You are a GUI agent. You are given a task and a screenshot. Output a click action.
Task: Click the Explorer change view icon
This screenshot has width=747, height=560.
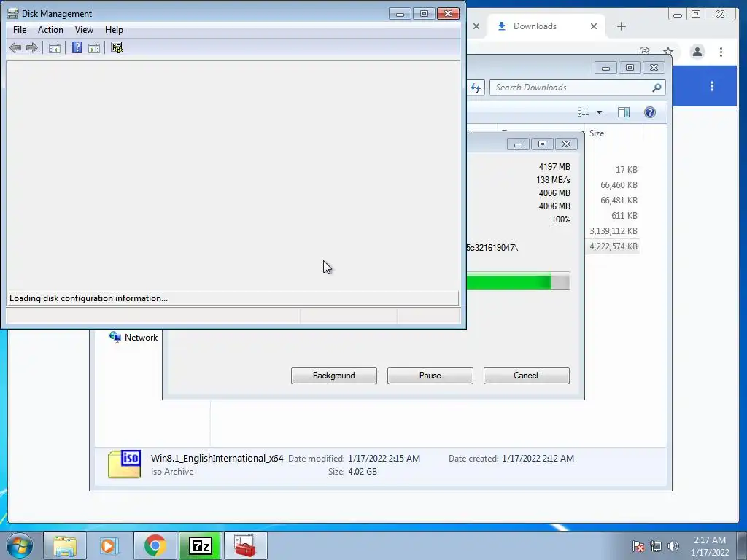point(584,112)
